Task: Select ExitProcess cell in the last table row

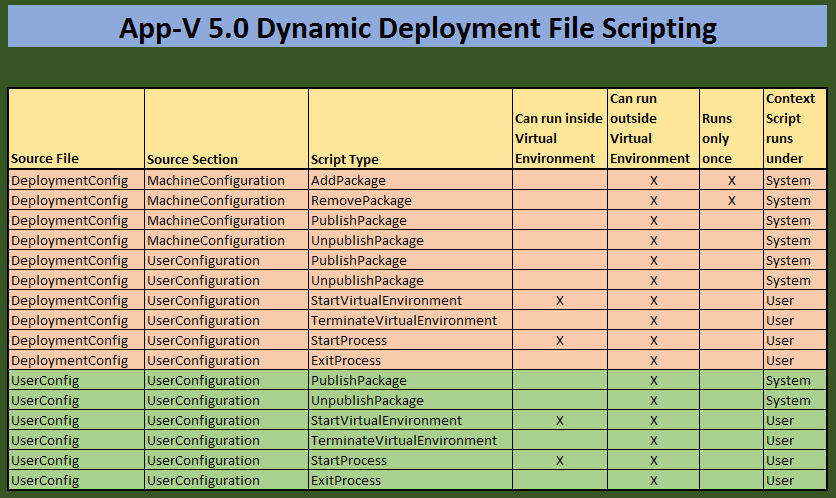Action: (346, 481)
